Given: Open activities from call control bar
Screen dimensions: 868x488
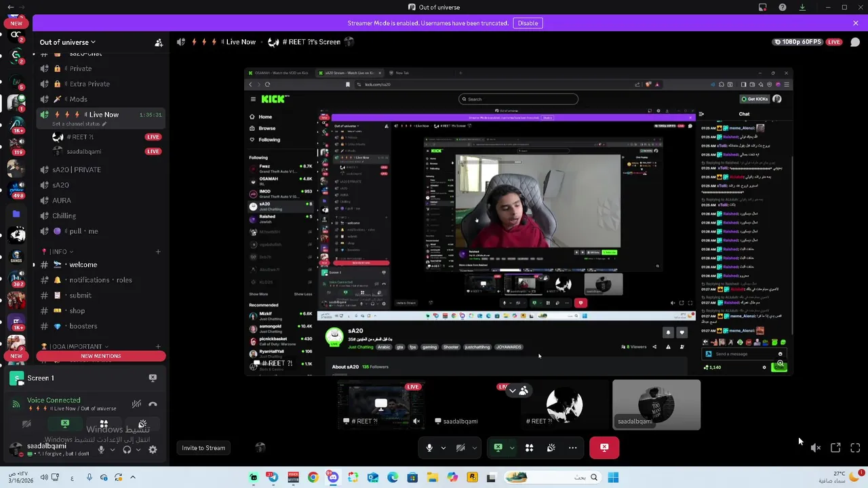Looking at the screenshot, I should coord(530,447).
